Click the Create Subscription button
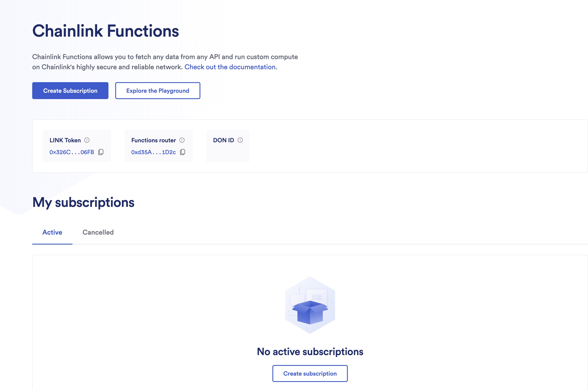The image size is (588, 390). pos(70,91)
